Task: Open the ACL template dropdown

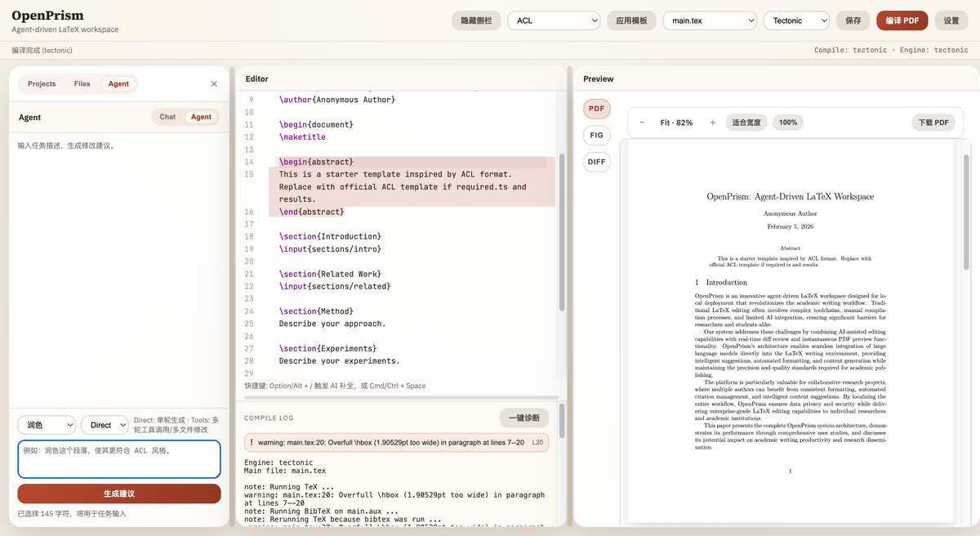Action: coord(554,20)
